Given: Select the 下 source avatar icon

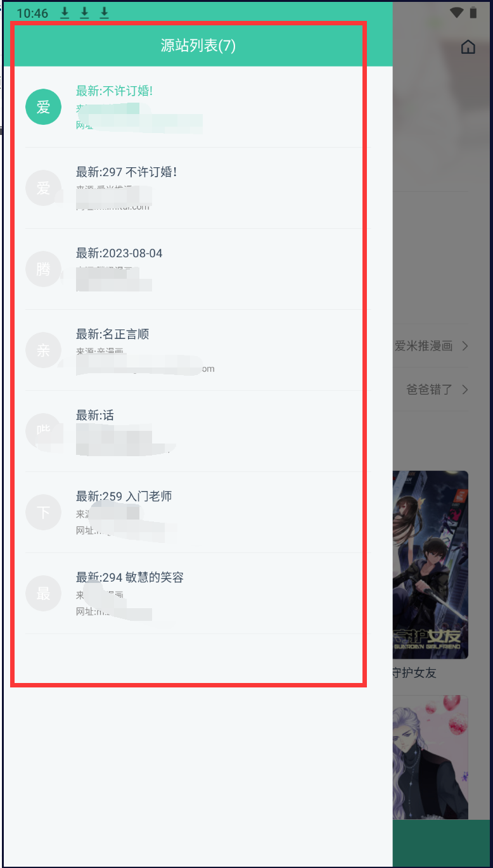Looking at the screenshot, I should [43, 513].
